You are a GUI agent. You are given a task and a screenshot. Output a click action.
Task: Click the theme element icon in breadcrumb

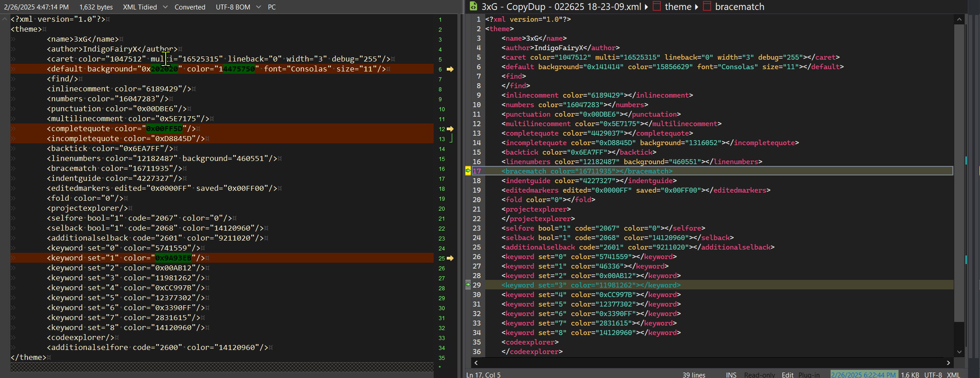pyautogui.click(x=657, y=6)
